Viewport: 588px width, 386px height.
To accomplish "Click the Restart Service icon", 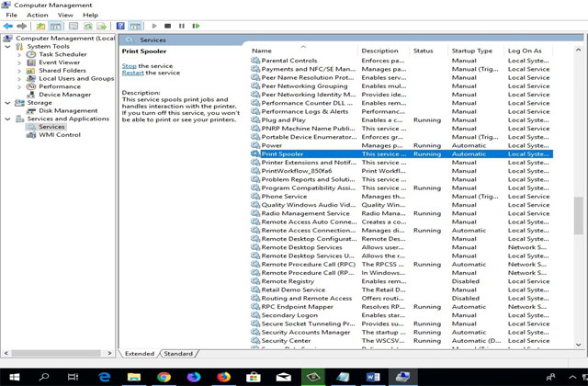I will click(x=196, y=26).
